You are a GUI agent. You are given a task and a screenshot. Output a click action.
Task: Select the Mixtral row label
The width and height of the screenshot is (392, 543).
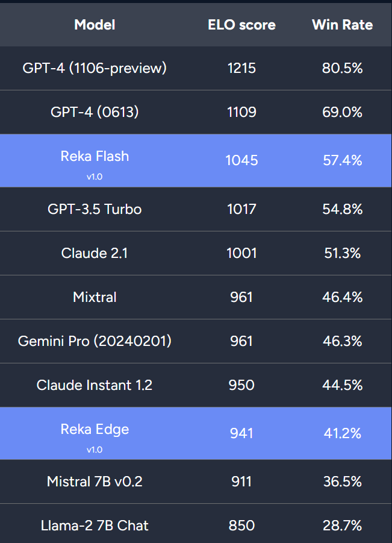(x=95, y=297)
